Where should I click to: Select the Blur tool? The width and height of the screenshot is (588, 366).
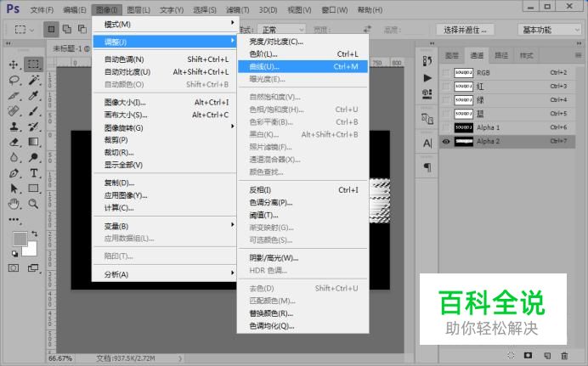click(x=14, y=157)
